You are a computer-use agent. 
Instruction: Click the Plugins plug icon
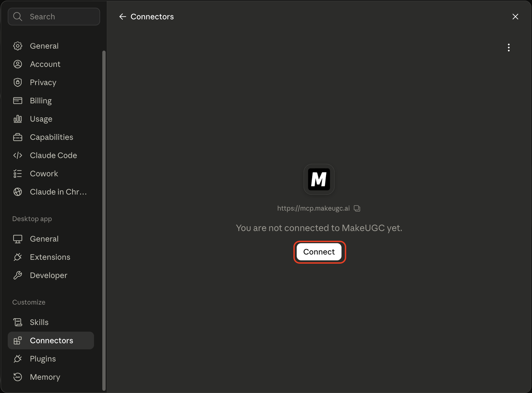(x=18, y=359)
